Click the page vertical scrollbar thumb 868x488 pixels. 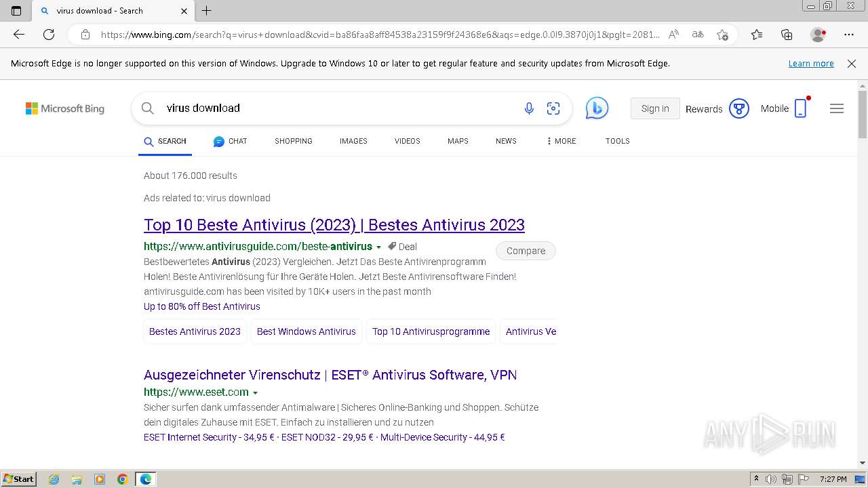click(x=863, y=114)
